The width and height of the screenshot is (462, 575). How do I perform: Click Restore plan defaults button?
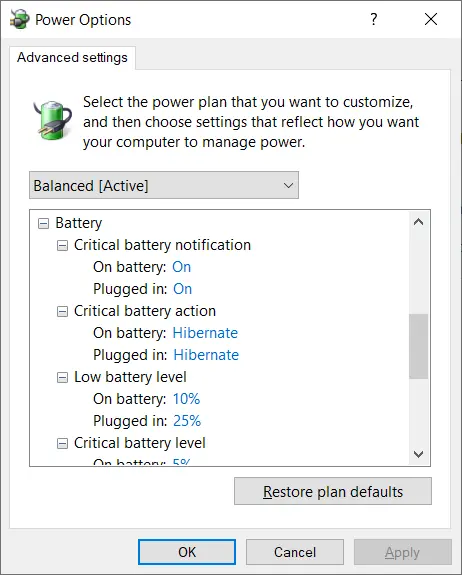point(333,491)
